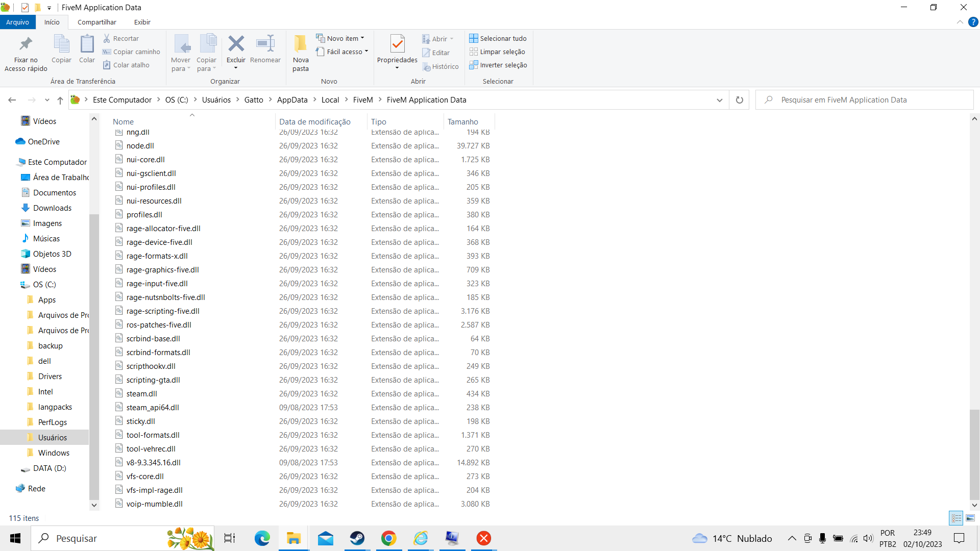980x551 pixels.
Task: Minimize the ribbon with the chevron
Action: click(x=960, y=22)
